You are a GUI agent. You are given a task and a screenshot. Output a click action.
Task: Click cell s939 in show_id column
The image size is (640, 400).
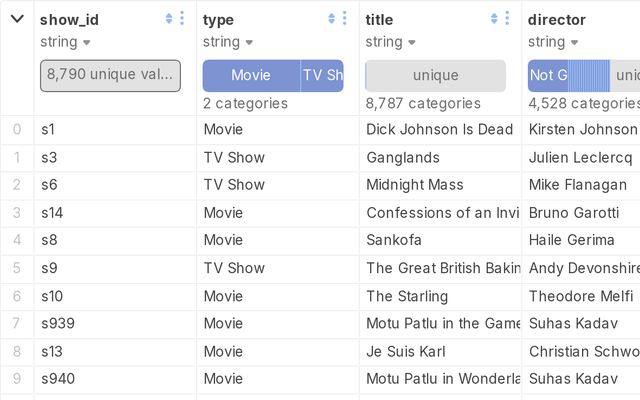click(x=58, y=323)
